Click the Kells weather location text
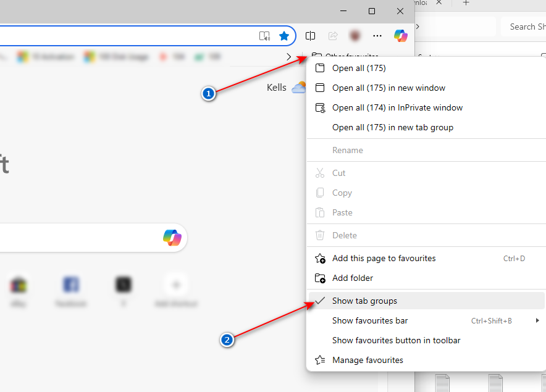The width and height of the screenshot is (546, 392). click(277, 88)
